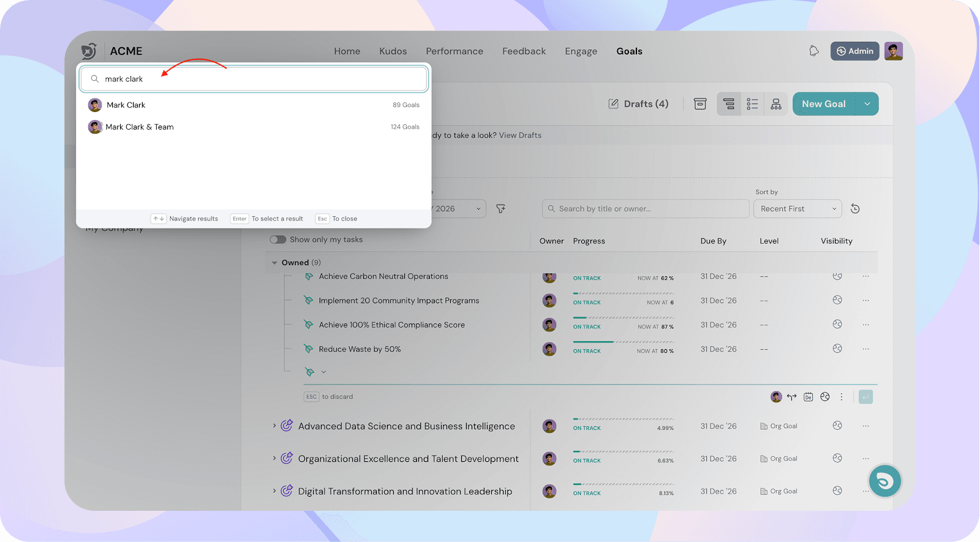This screenshot has width=980, height=542.
Task: Click progress bar of Reduce Waste by 50%
Action: (x=623, y=342)
